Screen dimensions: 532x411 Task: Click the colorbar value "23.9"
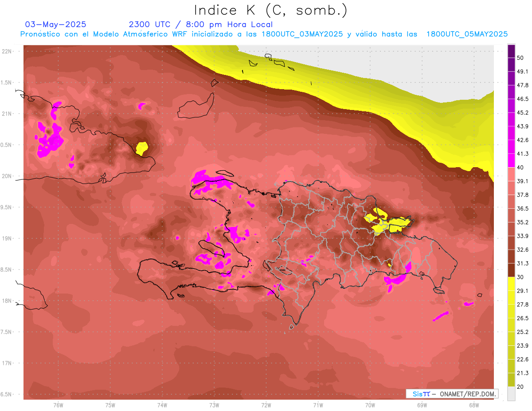coord(523,346)
